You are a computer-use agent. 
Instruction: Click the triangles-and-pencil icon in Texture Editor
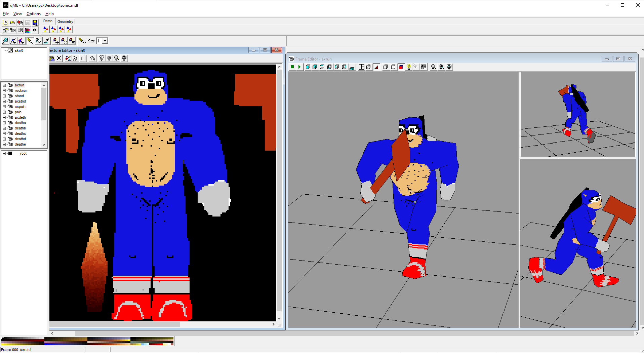point(68,58)
